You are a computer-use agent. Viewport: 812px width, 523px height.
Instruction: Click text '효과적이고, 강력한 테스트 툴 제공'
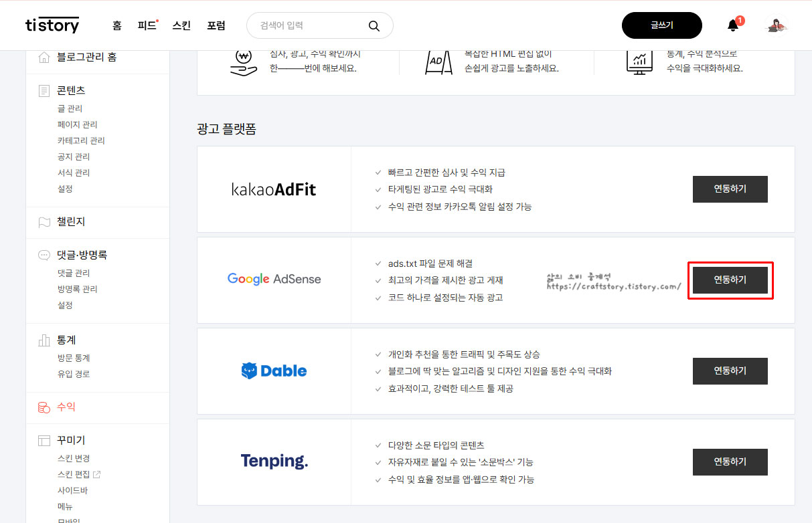451,388
